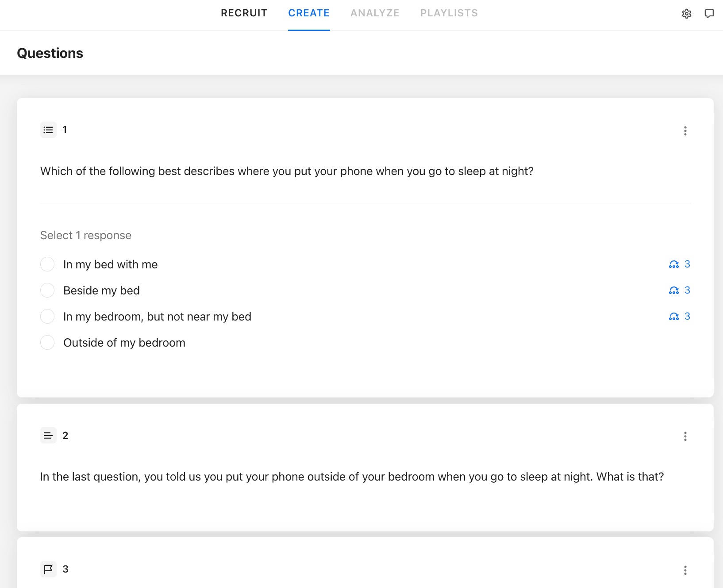Open the three-dot menu for question 1
Image resolution: width=723 pixels, height=588 pixels.
pyautogui.click(x=685, y=131)
